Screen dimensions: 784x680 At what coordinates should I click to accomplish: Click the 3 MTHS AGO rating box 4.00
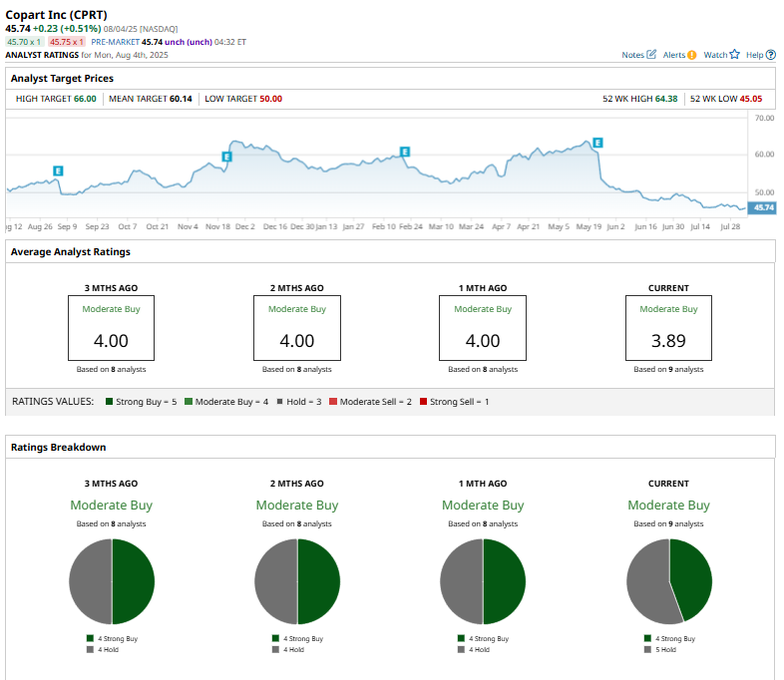click(x=111, y=328)
